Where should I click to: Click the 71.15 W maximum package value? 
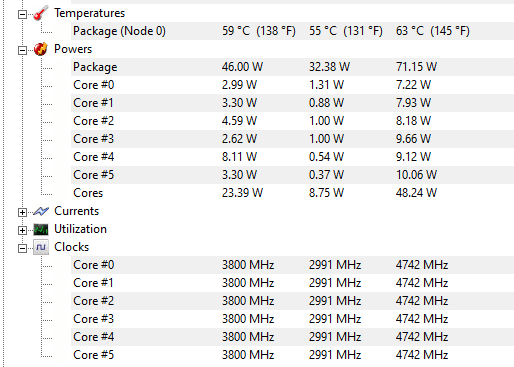point(416,67)
